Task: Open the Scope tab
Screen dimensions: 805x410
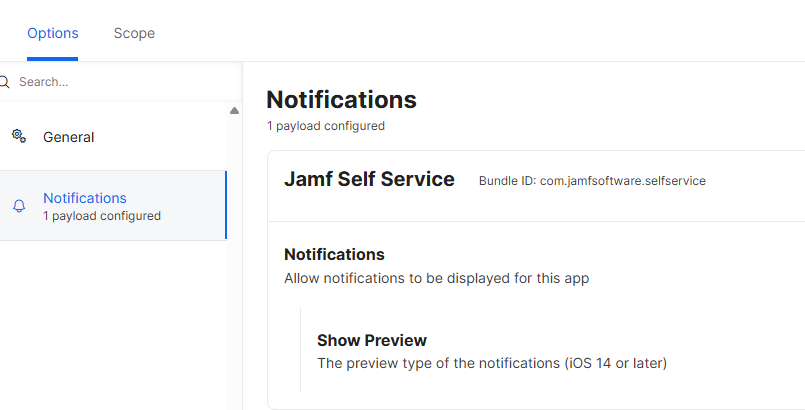Action: tap(134, 33)
